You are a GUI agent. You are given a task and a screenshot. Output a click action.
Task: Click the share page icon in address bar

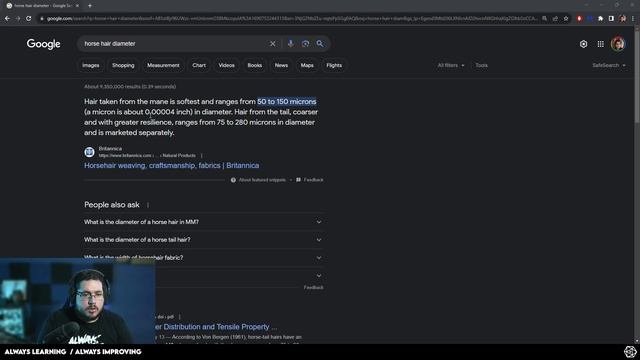[555, 18]
